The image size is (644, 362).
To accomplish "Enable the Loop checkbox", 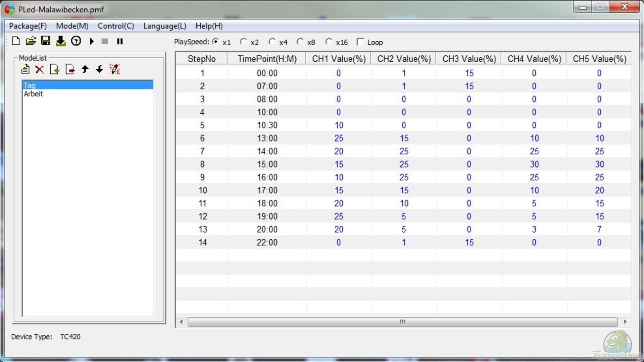I will pyautogui.click(x=360, y=42).
